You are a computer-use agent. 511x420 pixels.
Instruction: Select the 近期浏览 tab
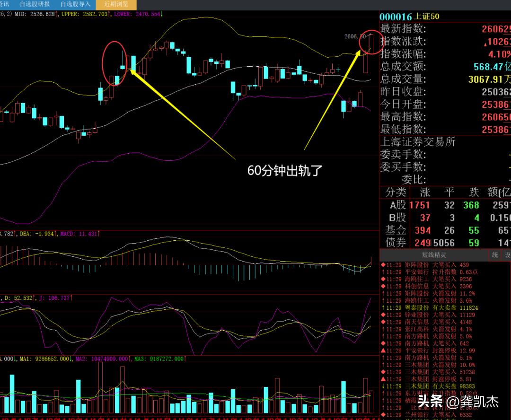[x=116, y=4]
